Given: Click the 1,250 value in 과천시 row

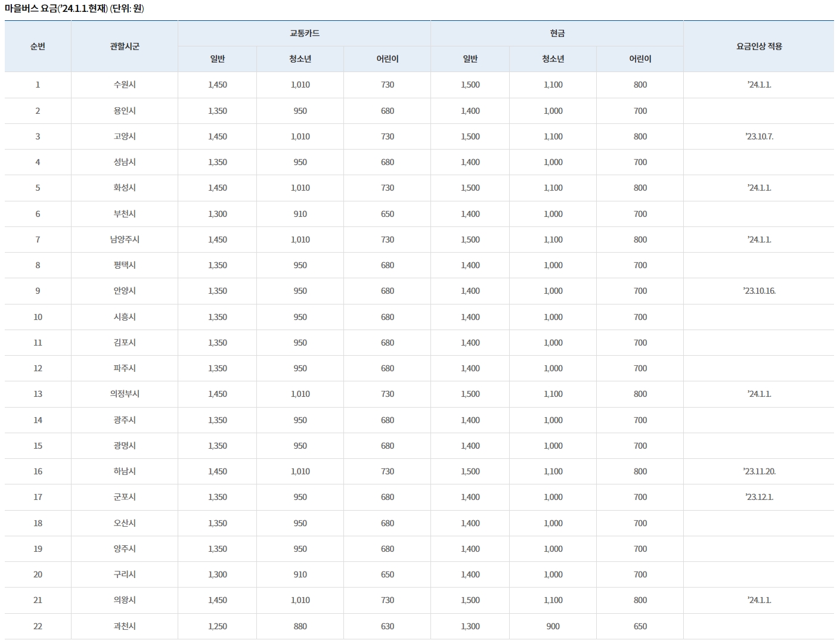Looking at the screenshot, I should (218, 626).
